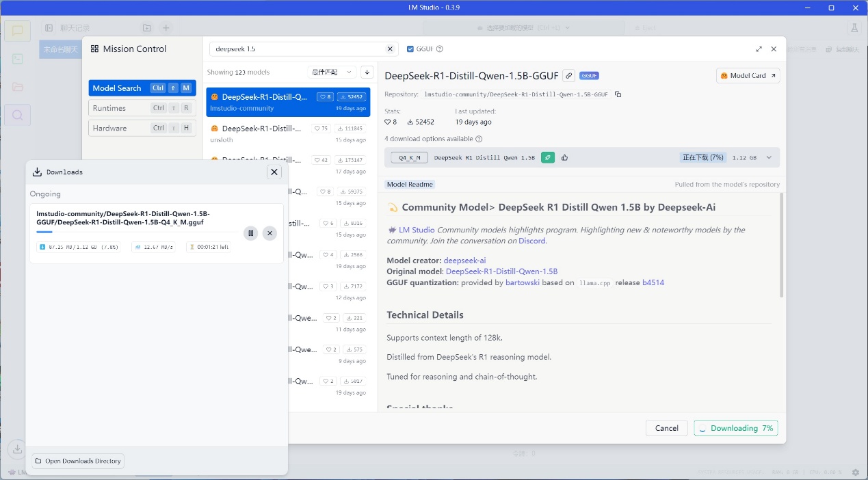Expand Mission Control to full screen
Screen dimensions: 868x480
coord(759,49)
